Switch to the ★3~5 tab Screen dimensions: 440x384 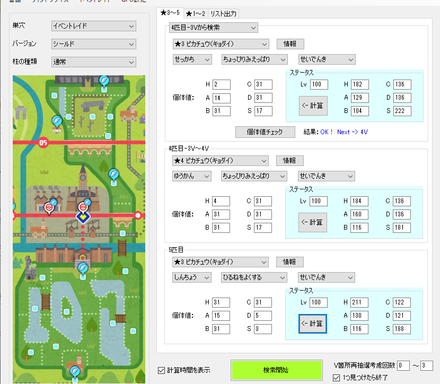point(170,13)
